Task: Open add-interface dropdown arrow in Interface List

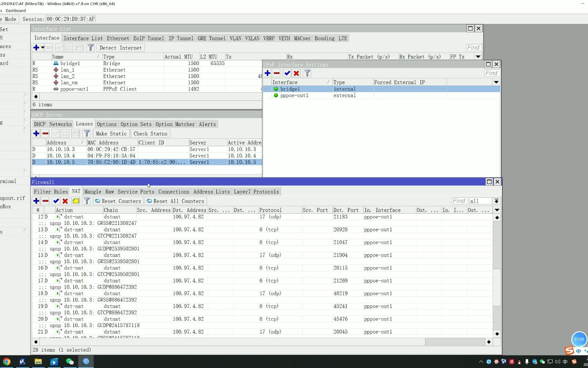Action: point(43,48)
